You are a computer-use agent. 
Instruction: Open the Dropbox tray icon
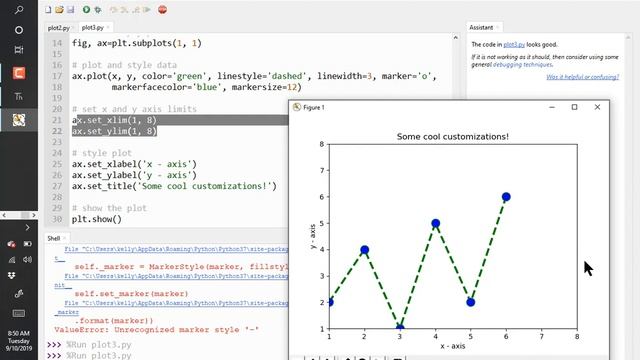(11, 276)
